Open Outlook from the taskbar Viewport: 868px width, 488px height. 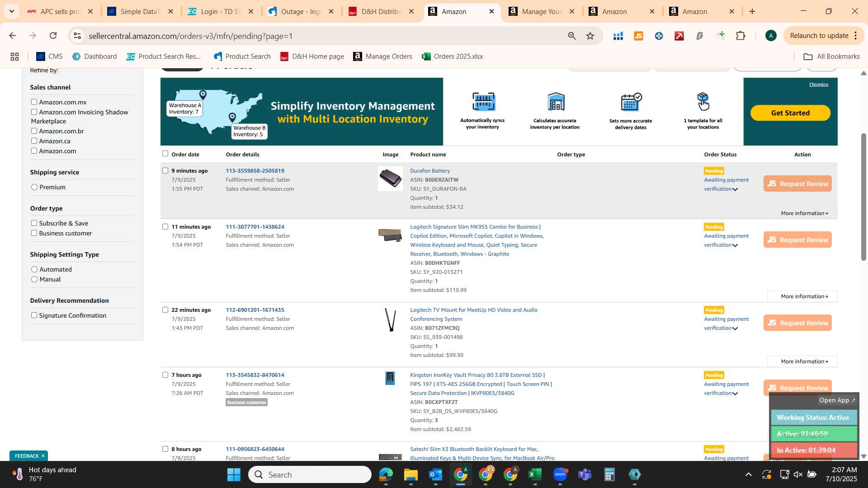pos(435,474)
